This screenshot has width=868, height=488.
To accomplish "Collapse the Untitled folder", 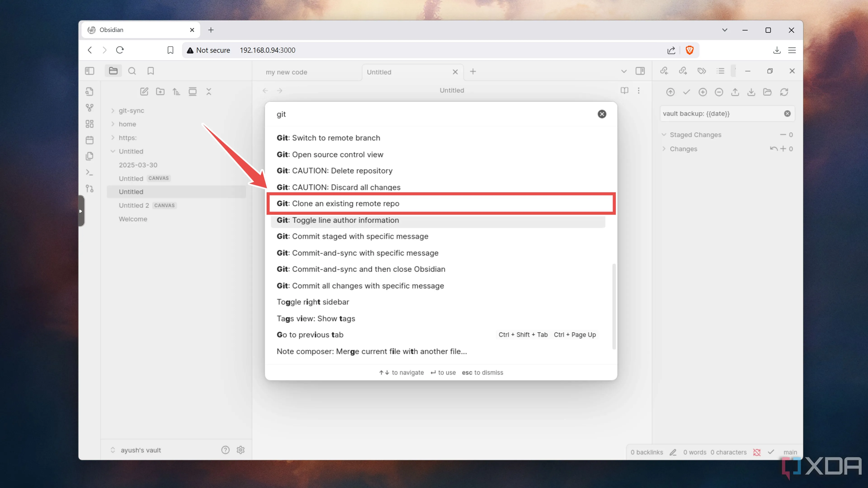I will pyautogui.click(x=131, y=152).
